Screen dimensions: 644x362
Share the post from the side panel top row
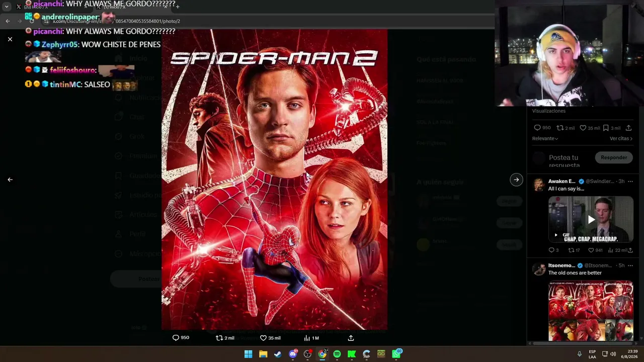click(628, 128)
